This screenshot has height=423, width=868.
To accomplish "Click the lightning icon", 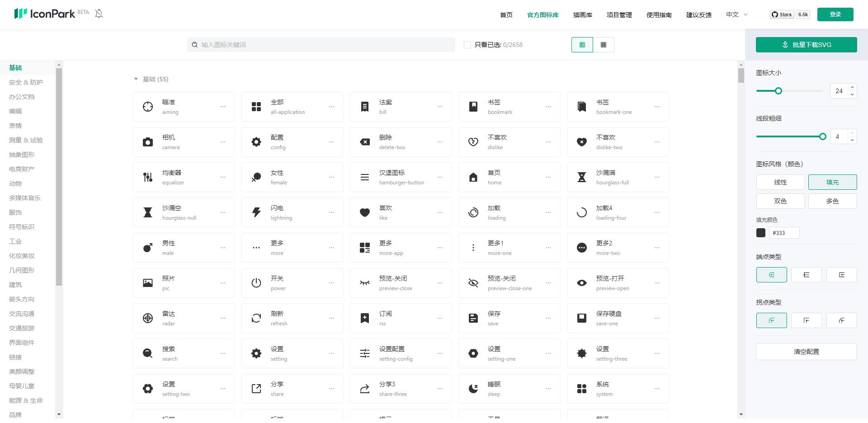I will coord(292,212).
